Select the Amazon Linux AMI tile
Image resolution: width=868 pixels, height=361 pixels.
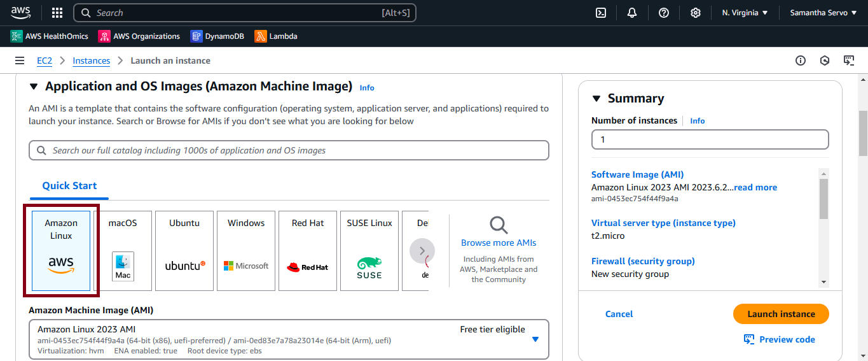coord(61,251)
